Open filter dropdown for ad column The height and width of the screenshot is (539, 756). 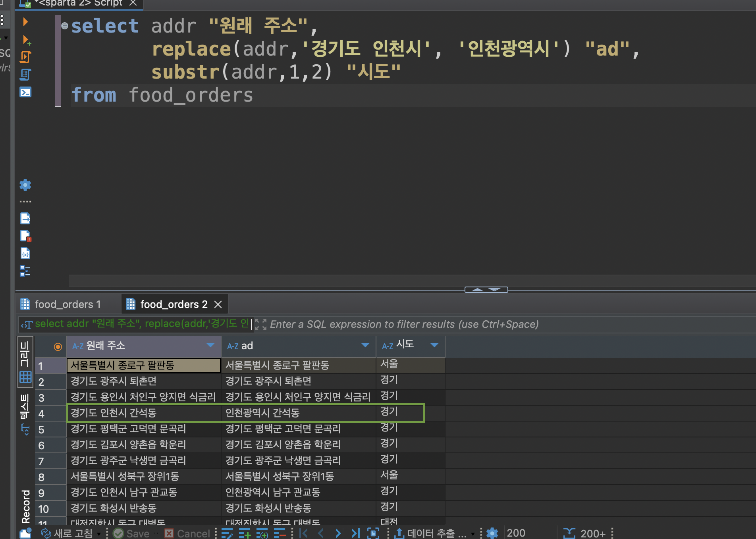pos(365,345)
